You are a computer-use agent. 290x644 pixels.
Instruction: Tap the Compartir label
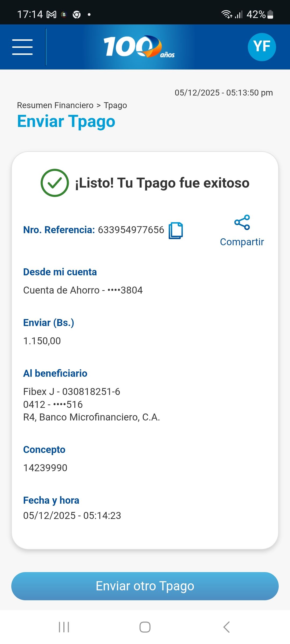click(x=242, y=242)
